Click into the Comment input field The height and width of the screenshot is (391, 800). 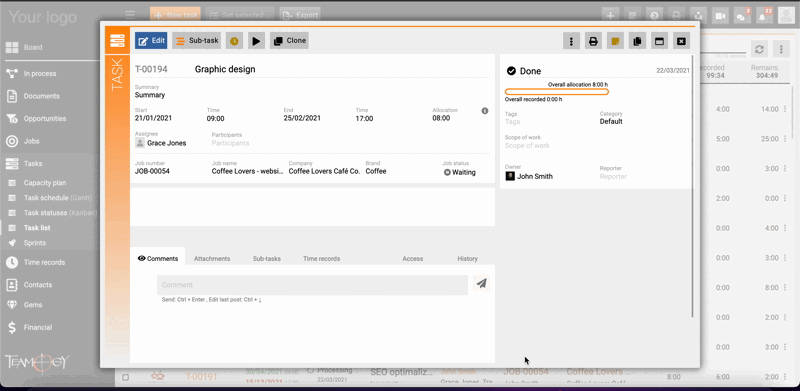(312, 285)
